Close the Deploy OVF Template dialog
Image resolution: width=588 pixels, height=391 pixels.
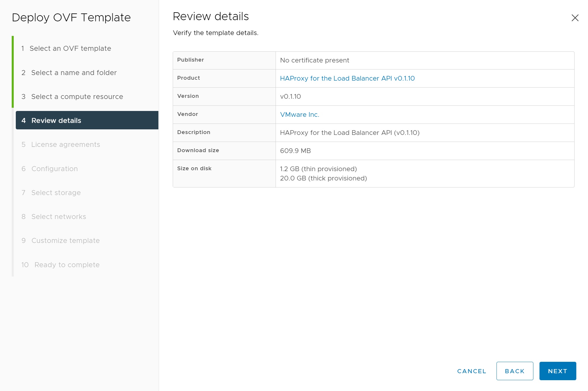pos(575,18)
